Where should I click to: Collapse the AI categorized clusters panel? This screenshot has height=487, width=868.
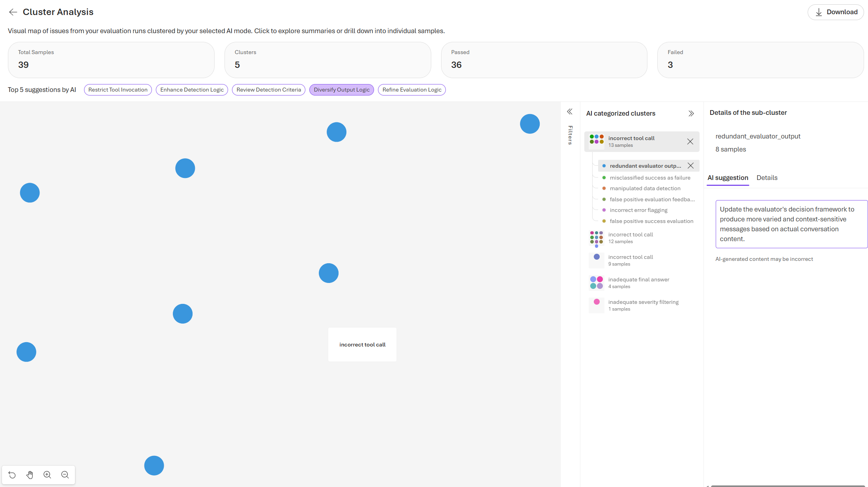pyautogui.click(x=691, y=113)
